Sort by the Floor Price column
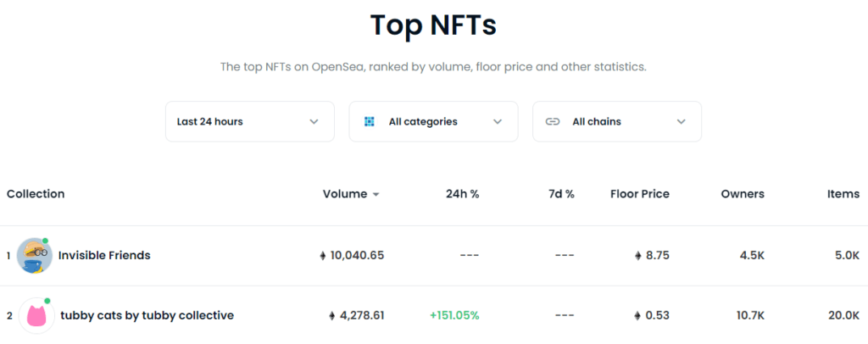The image size is (868, 344). click(x=640, y=194)
